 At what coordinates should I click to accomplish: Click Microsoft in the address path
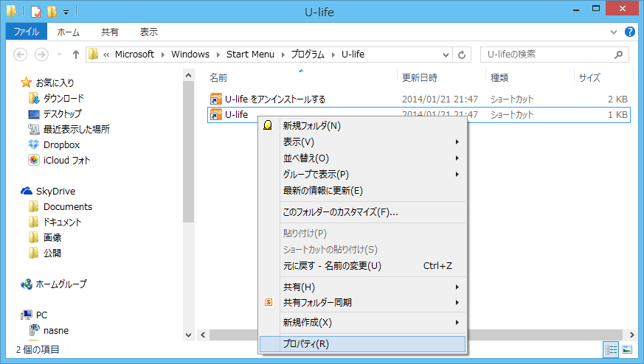point(134,55)
